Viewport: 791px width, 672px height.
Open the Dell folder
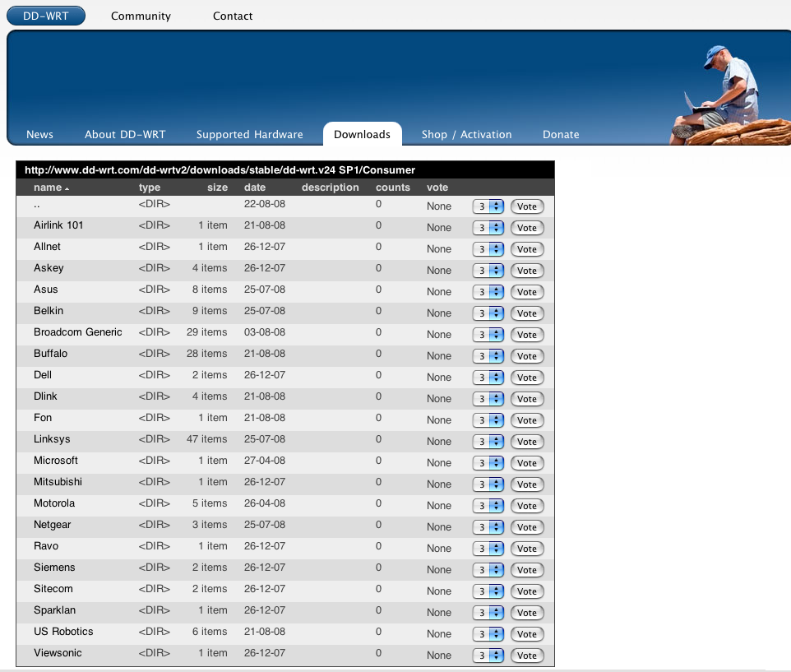(43, 375)
